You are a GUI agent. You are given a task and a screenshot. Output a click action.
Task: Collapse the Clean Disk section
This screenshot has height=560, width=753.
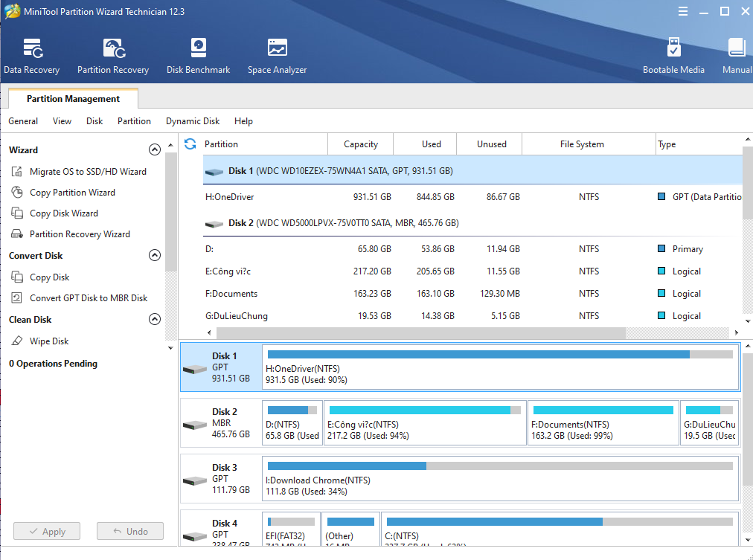[155, 319]
